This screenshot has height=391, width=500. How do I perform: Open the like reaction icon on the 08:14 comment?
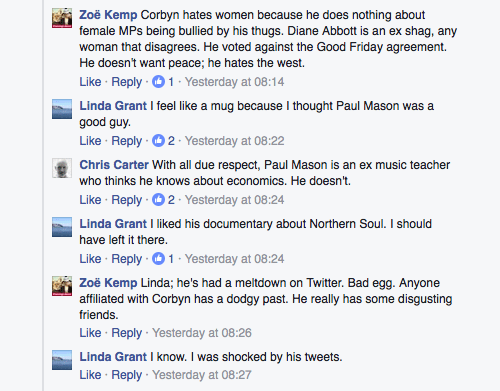[158, 82]
